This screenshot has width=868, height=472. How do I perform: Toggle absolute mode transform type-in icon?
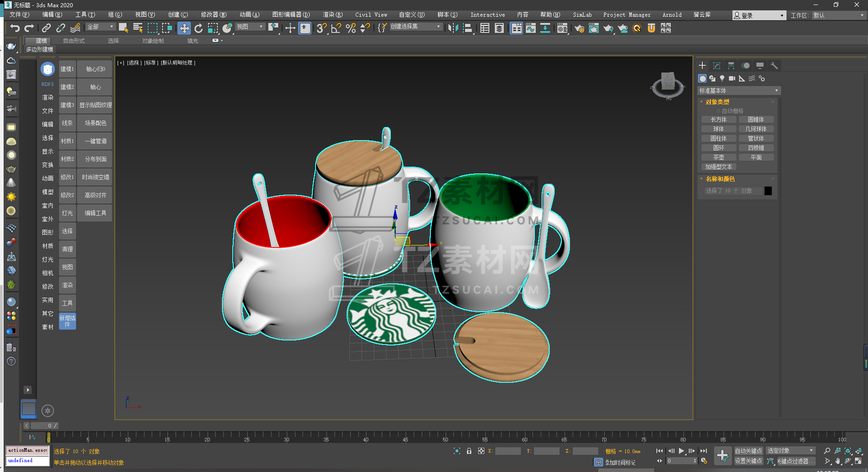pos(481,451)
